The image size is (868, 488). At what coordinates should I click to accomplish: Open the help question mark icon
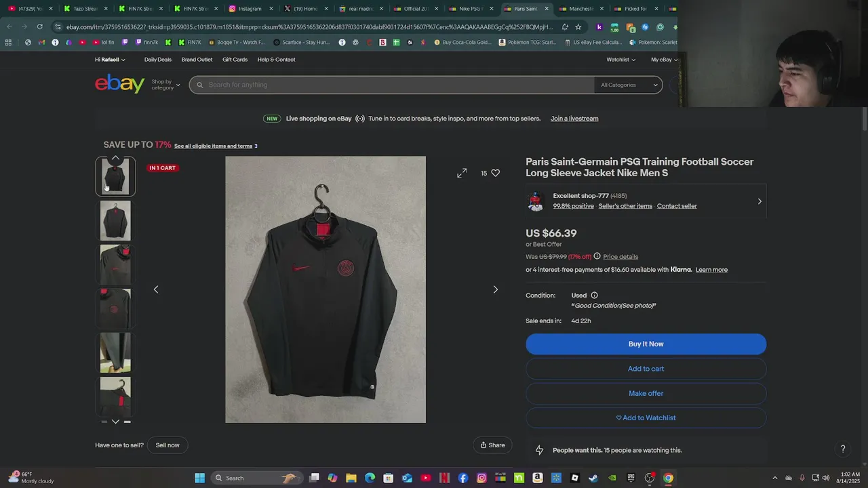coord(843,449)
